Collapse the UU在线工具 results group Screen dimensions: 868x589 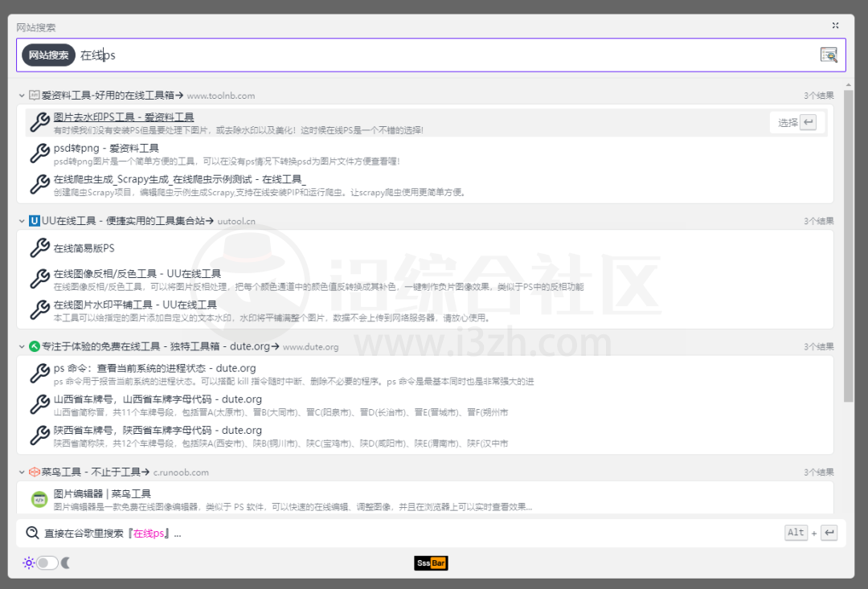coord(22,222)
